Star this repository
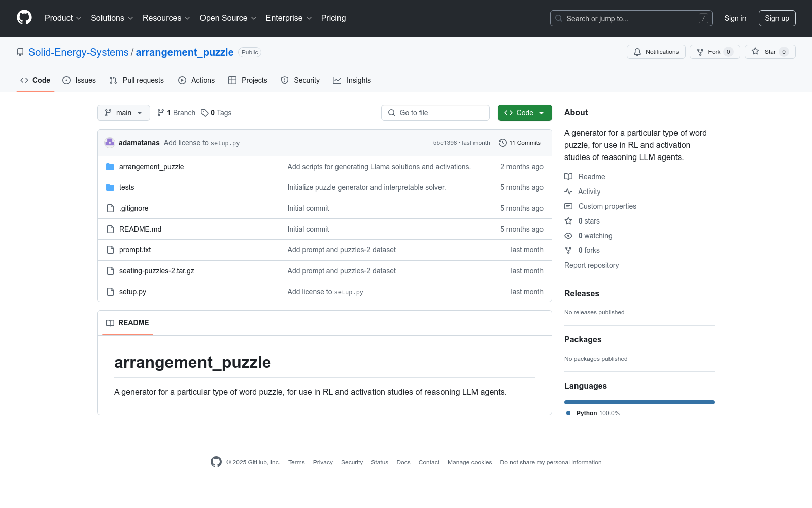The height and width of the screenshot is (508, 812). pos(770,52)
